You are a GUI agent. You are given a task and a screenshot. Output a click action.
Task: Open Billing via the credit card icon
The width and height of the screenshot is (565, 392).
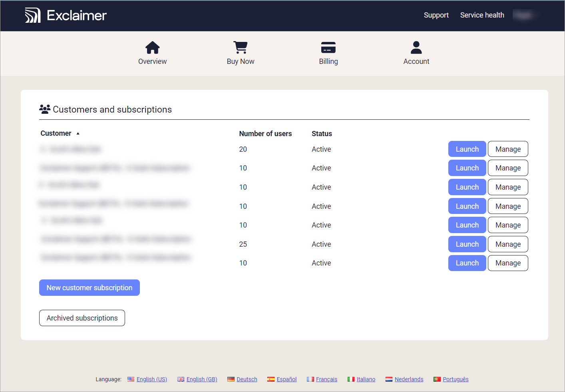click(328, 48)
